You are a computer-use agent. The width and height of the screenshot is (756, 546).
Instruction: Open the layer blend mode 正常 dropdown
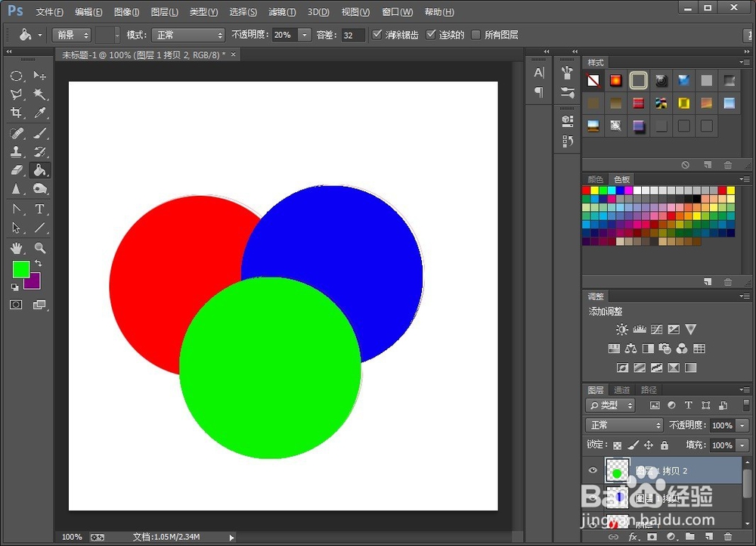coord(624,425)
